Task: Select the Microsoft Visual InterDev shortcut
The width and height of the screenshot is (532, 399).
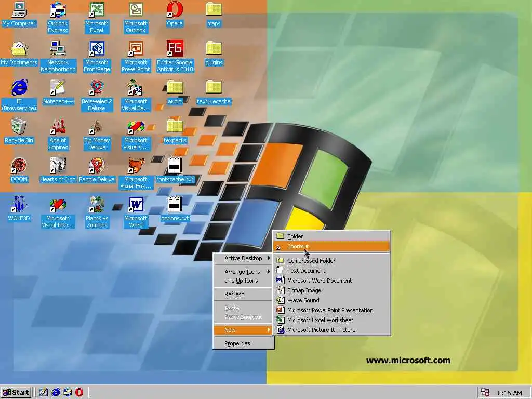Action: point(58,212)
